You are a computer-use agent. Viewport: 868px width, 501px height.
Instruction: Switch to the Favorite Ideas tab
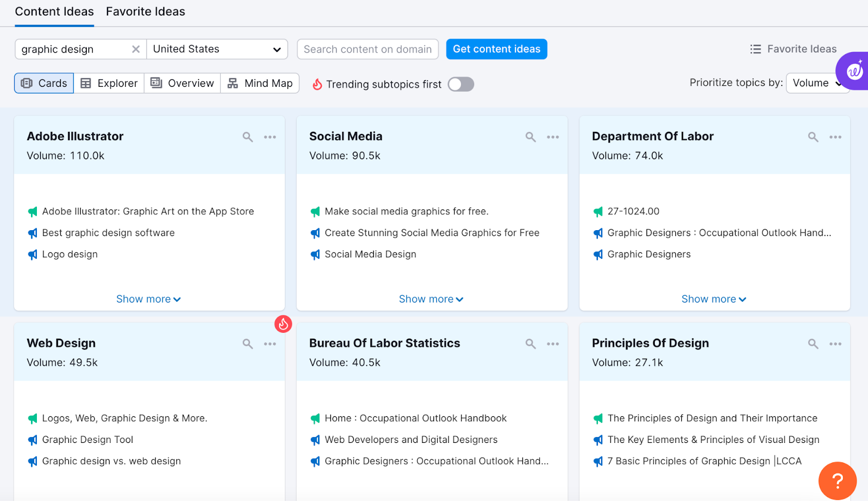(145, 11)
